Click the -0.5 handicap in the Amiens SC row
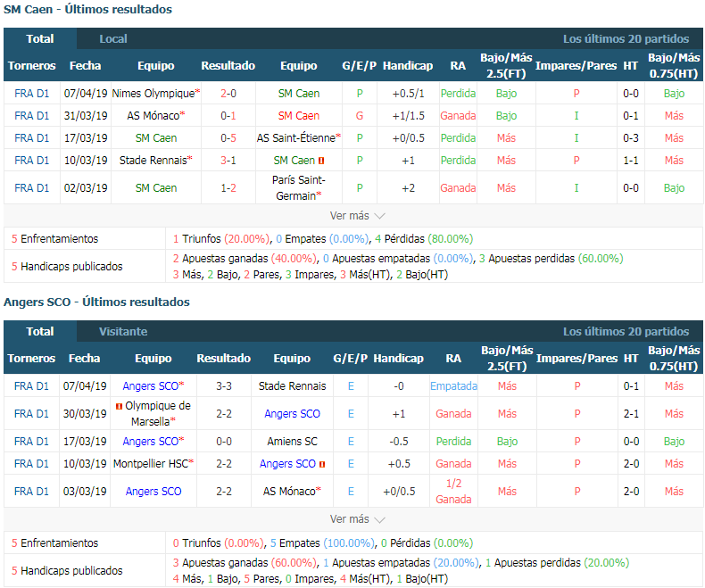Viewport: 705px width, 588px height. [x=399, y=442]
